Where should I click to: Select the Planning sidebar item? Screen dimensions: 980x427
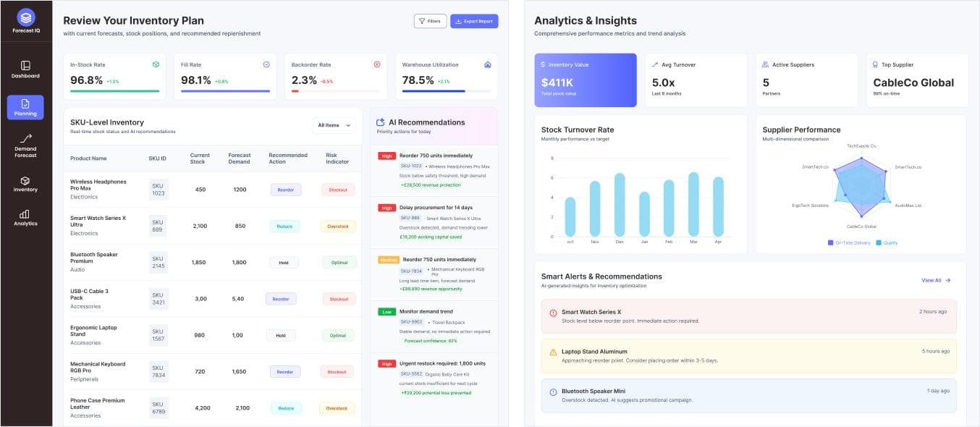point(25,107)
